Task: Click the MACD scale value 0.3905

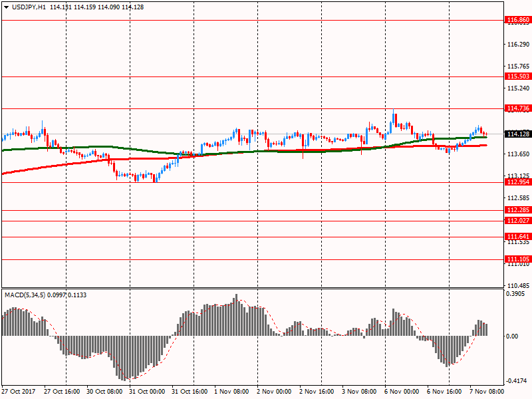Action: click(x=515, y=294)
